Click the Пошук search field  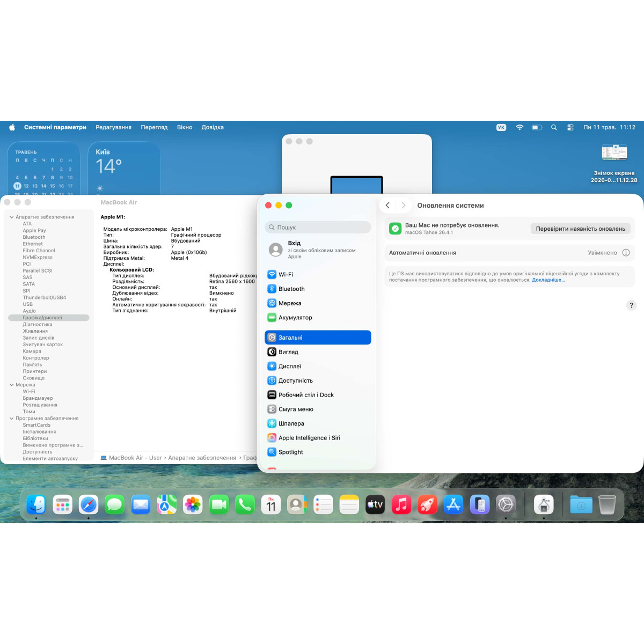coord(318,227)
